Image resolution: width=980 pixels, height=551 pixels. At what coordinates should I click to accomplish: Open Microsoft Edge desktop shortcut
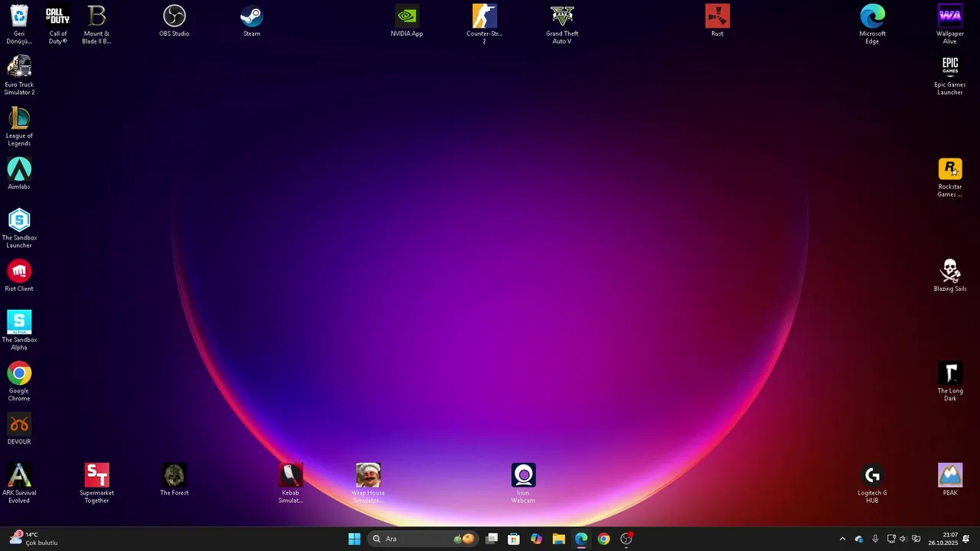[872, 24]
